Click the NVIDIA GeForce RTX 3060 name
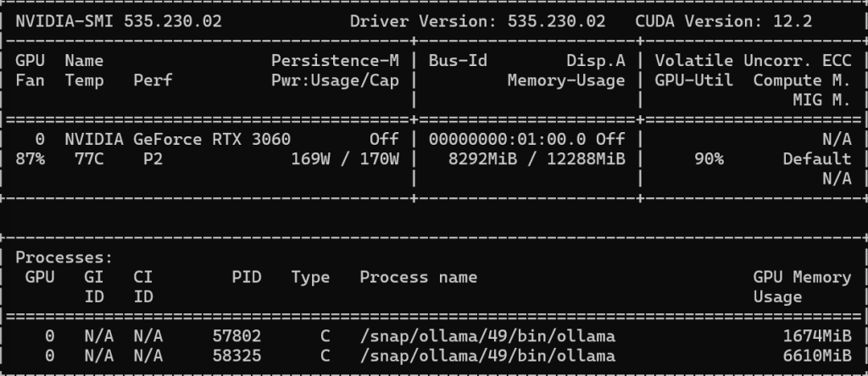868x376 pixels. 178,140
